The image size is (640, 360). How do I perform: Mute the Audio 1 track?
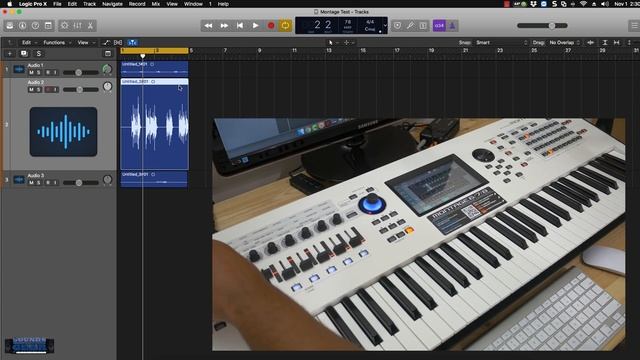tap(31, 73)
